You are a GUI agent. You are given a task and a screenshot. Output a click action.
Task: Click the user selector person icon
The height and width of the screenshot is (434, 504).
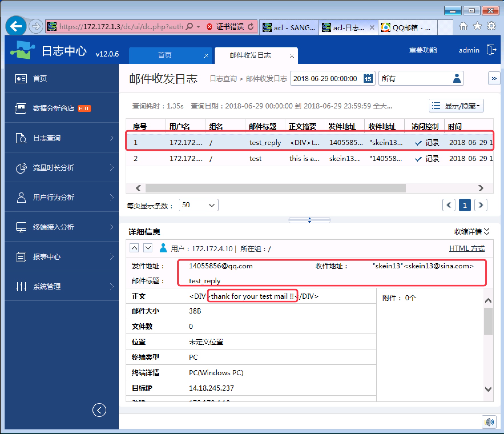[x=457, y=78]
